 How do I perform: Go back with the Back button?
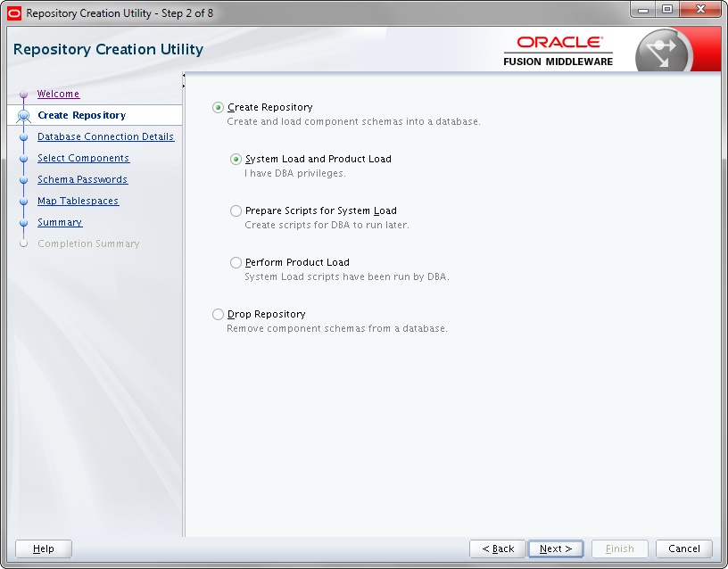tap(498, 548)
